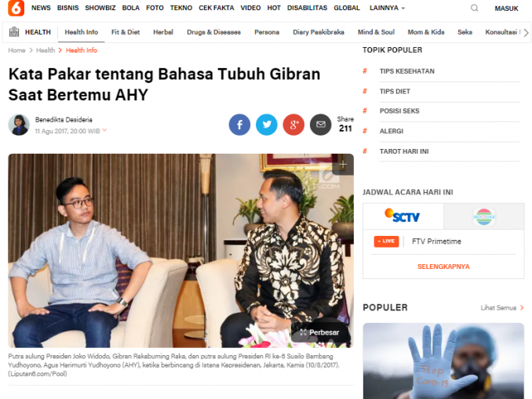Click the SELENGKAPNYA link

(x=443, y=267)
